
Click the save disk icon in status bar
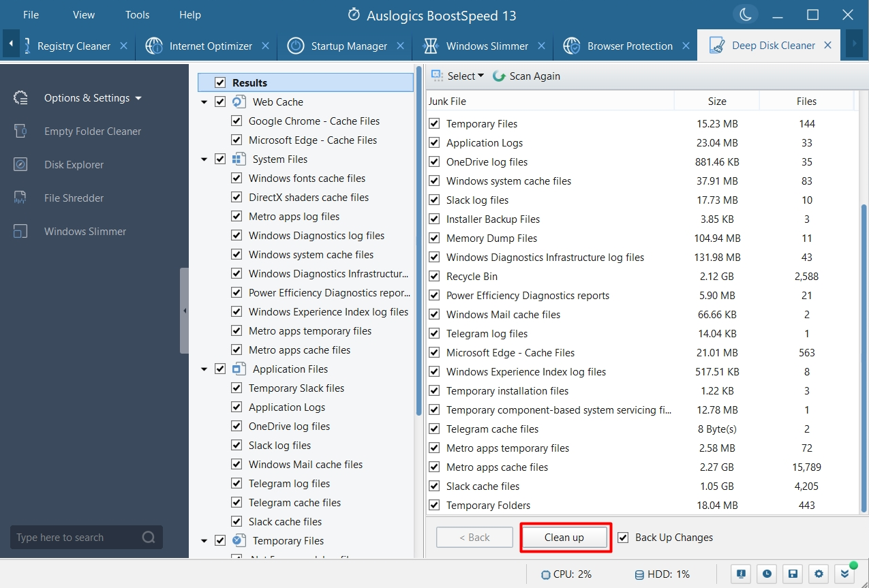793,574
